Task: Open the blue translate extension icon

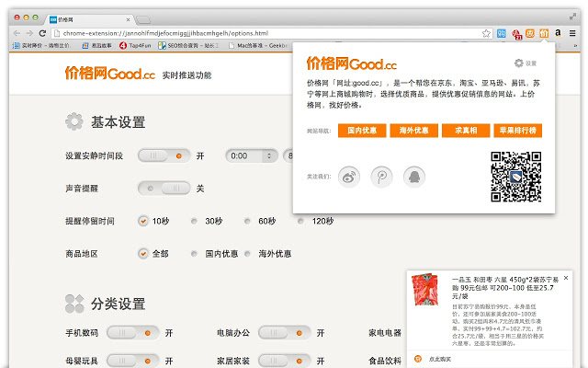Action: (501, 33)
